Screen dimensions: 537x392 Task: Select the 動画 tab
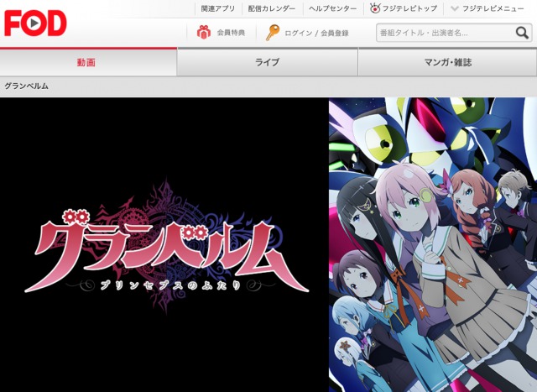pos(88,62)
